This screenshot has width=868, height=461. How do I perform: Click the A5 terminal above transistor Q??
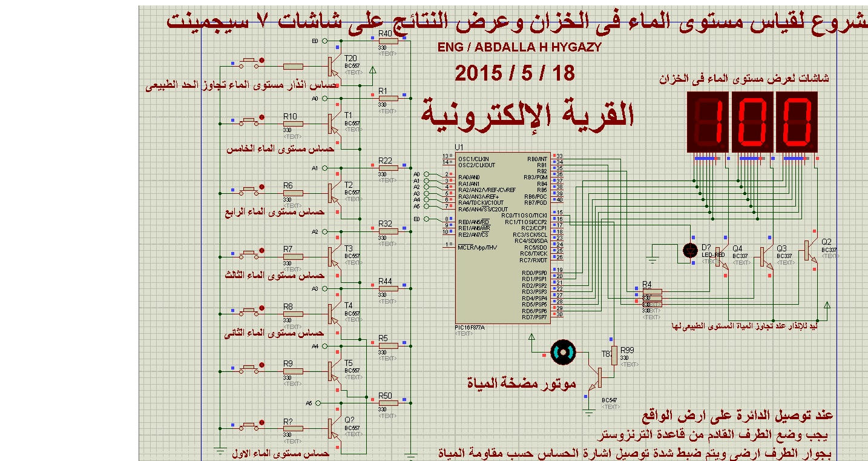pos(318,403)
